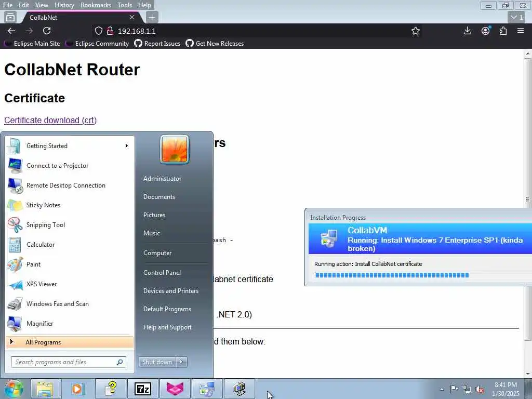Image resolution: width=532 pixels, height=399 pixels.
Task: Open the downloads arrow icon
Action: point(467,31)
